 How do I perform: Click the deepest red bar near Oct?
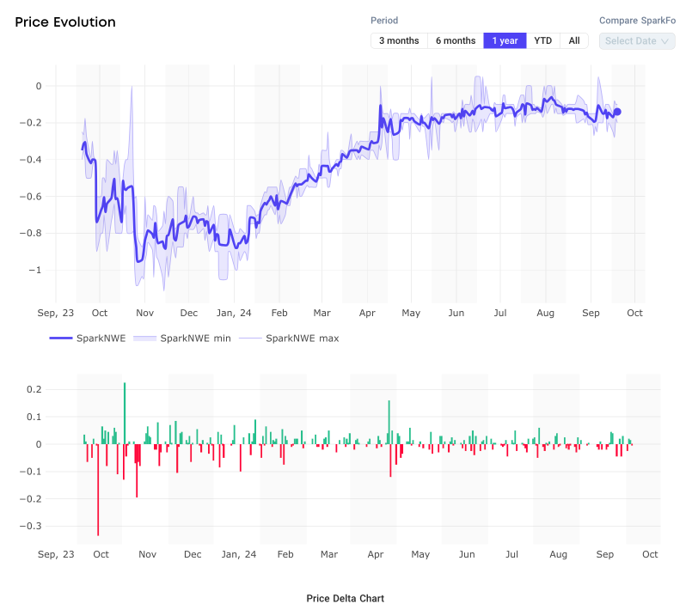click(x=98, y=490)
